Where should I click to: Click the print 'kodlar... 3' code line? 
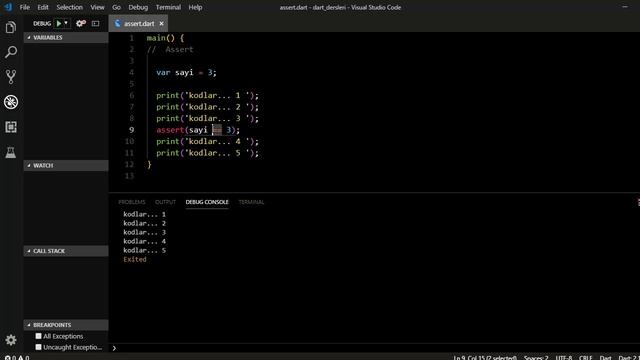(207, 118)
